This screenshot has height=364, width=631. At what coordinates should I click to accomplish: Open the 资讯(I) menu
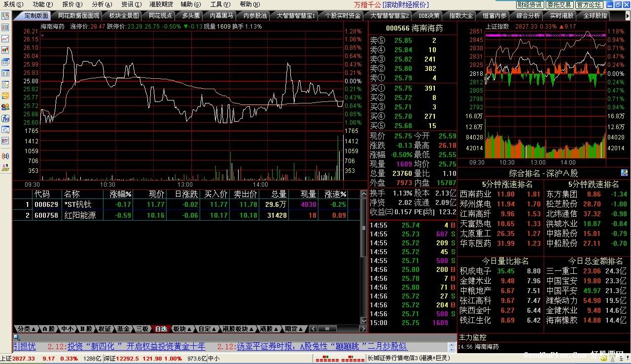tap(131, 4)
